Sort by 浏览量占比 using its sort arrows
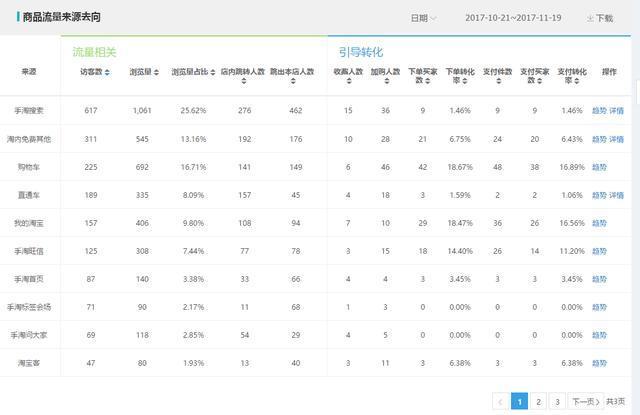 213,72
